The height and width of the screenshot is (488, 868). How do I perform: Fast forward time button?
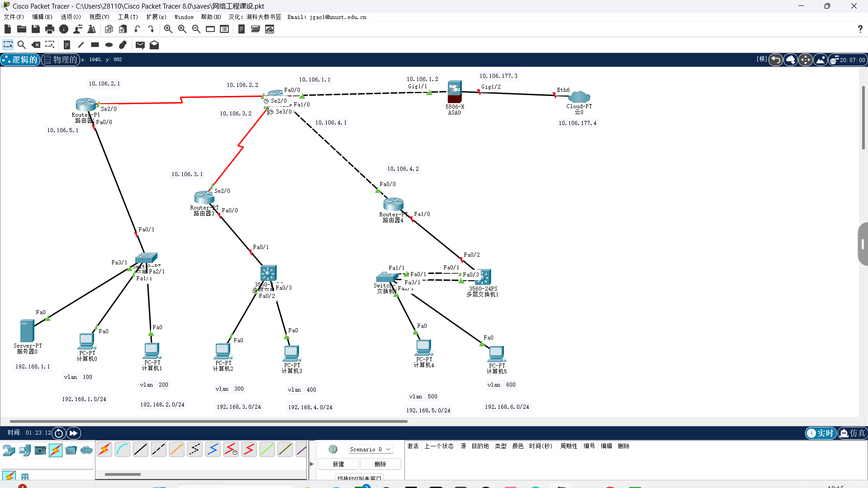(x=73, y=433)
